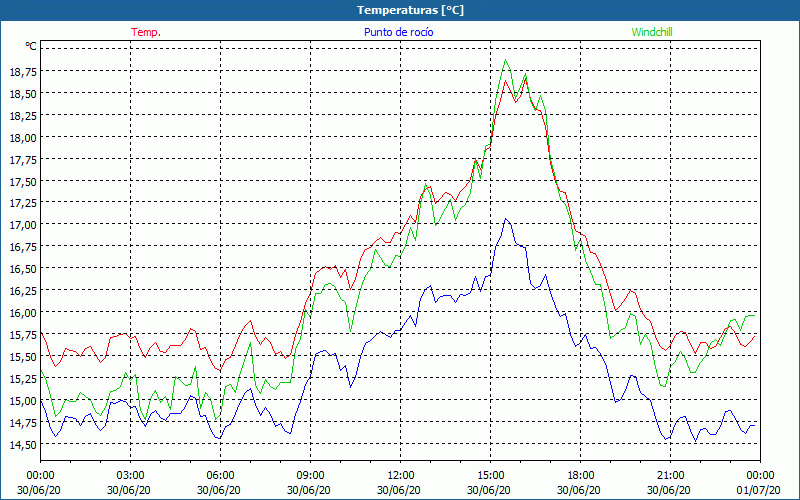Click the blue 'Punto de rocío' legend label
The width and height of the screenshot is (800, 500).
pyautogui.click(x=398, y=32)
